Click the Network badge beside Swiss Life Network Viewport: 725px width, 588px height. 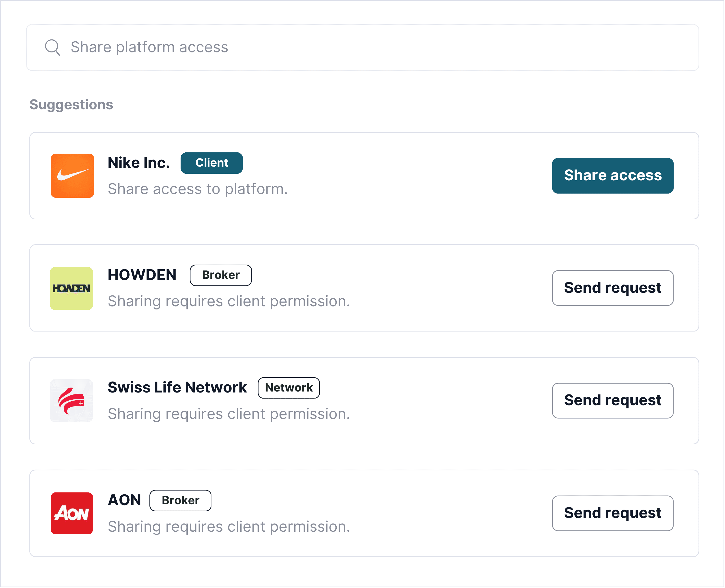click(288, 388)
